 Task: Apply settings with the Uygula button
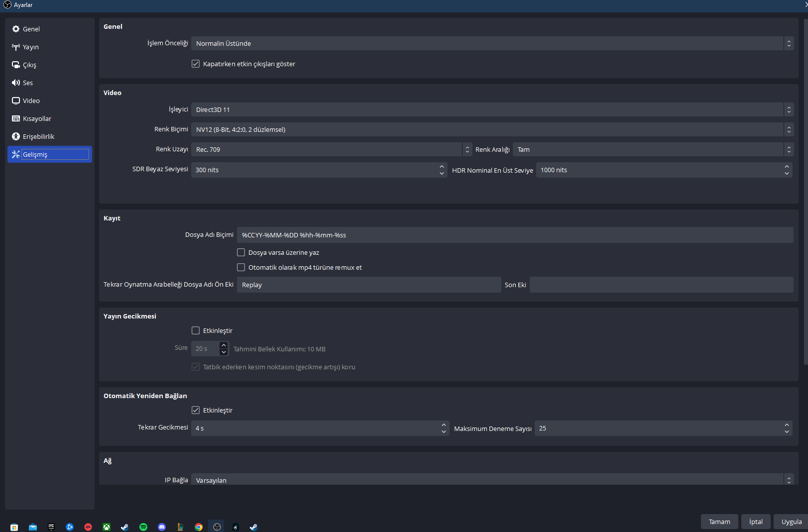tap(791, 522)
